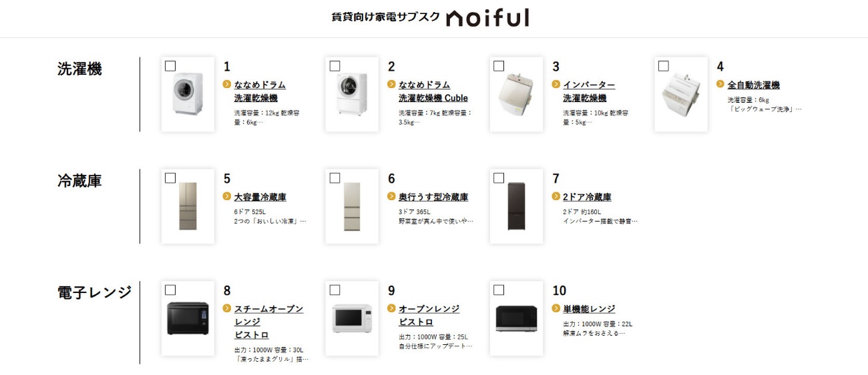Click arrow icon beside 2ドア冷蔵庫

click(556, 197)
